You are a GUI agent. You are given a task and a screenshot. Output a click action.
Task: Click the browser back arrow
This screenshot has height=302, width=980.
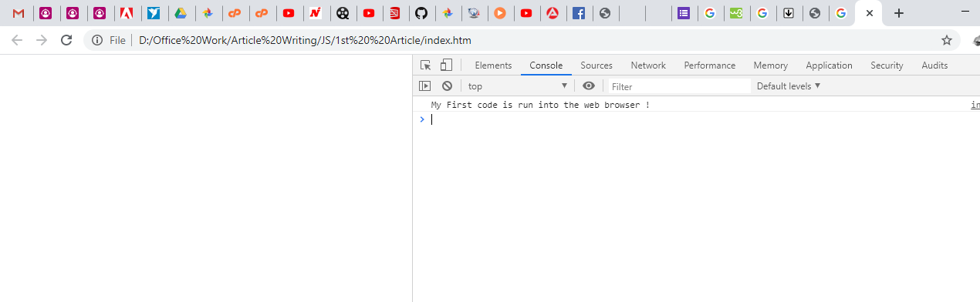click(x=17, y=40)
